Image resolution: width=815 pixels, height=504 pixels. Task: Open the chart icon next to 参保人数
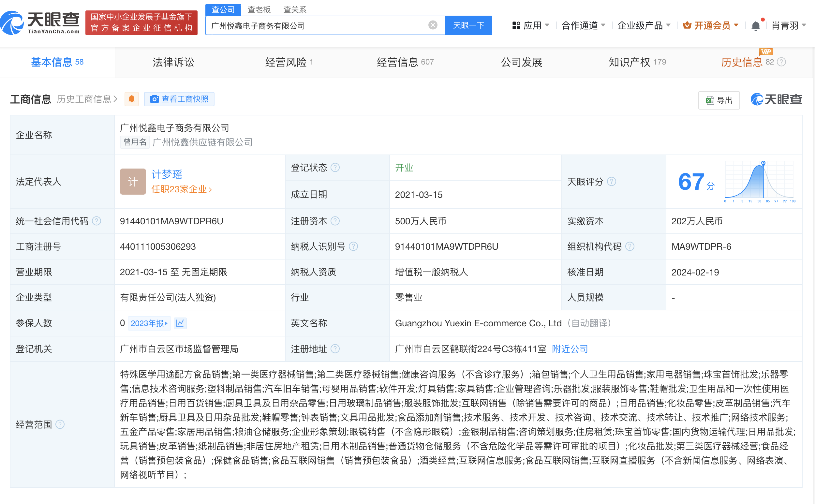coord(180,323)
